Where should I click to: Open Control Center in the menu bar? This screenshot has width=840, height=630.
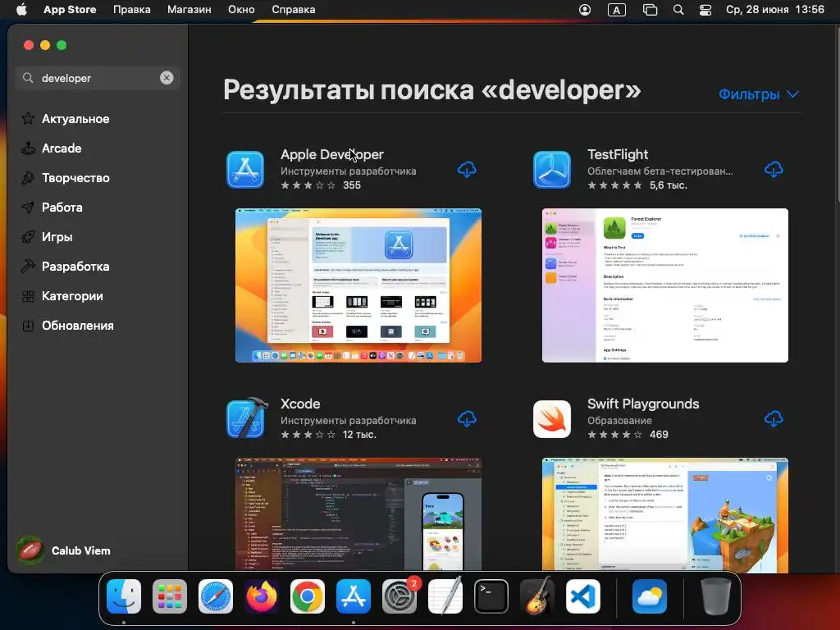pos(705,10)
